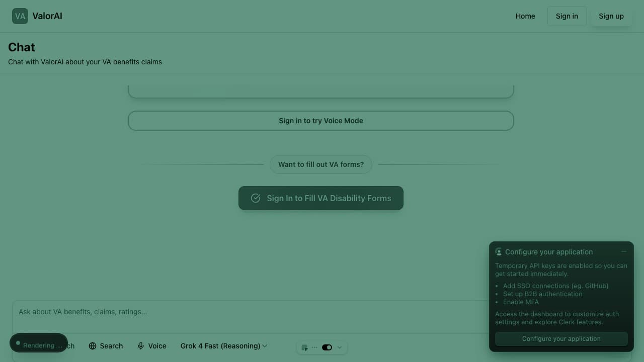Select the globe Search icon
Image resolution: width=644 pixels, height=362 pixels.
(x=93, y=346)
